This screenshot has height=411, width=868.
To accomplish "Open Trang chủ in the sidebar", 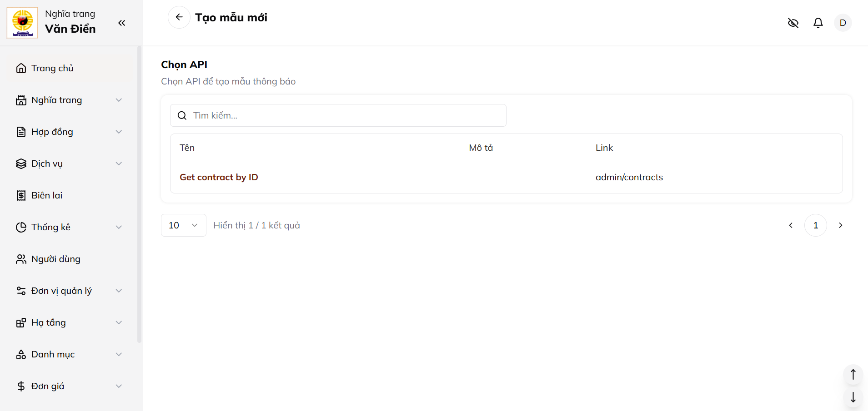I will pos(52,68).
